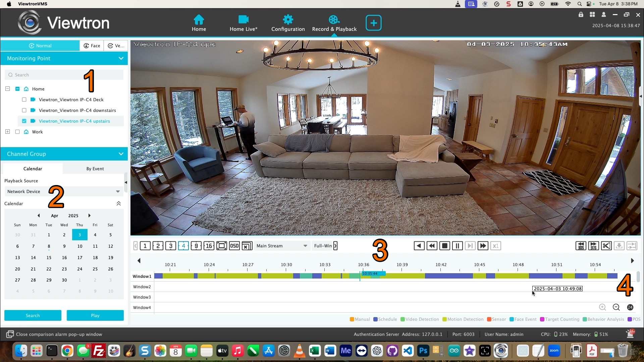
Task: Collapse the Home tree node
Action: coord(7,89)
